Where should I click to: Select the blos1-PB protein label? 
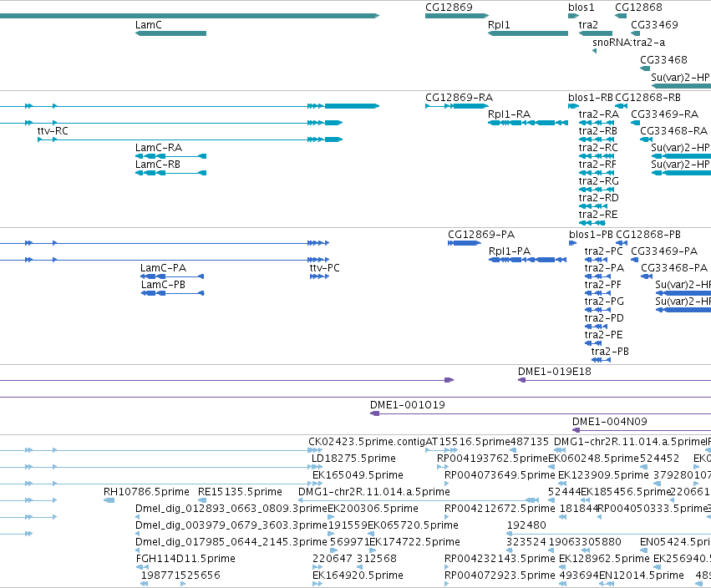(x=591, y=235)
